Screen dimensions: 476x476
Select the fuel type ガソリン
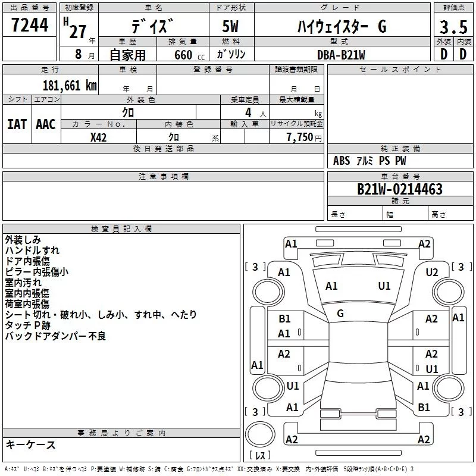231,54
